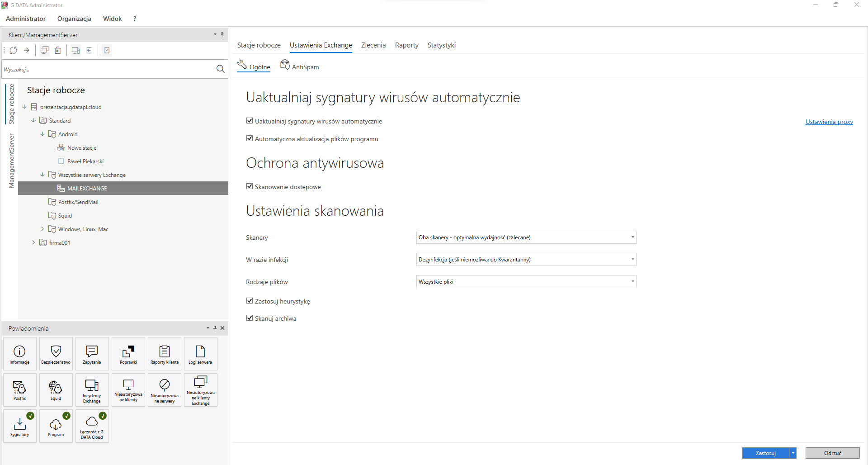
Task: Open the W razie infekcji dropdown
Action: pyautogui.click(x=526, y=260)
